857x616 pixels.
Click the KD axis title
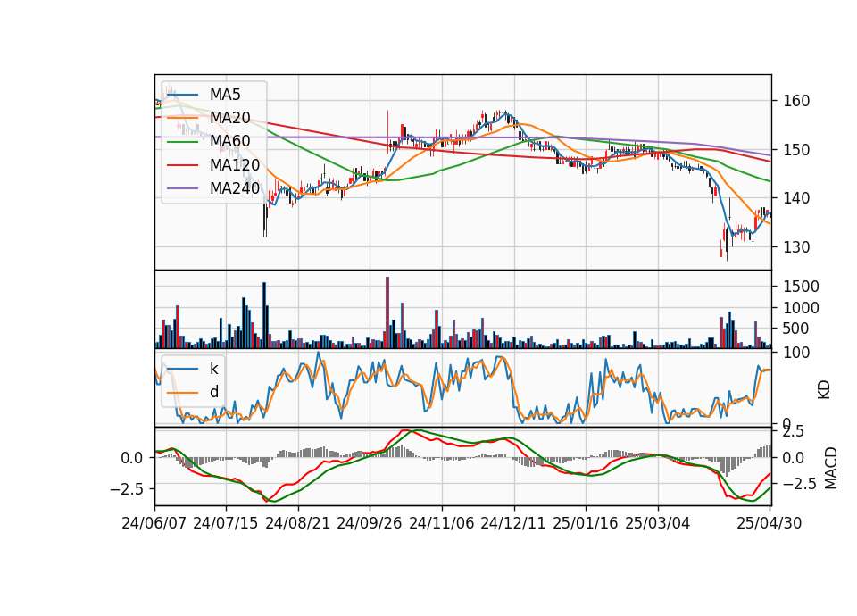[x=824, y=389]
